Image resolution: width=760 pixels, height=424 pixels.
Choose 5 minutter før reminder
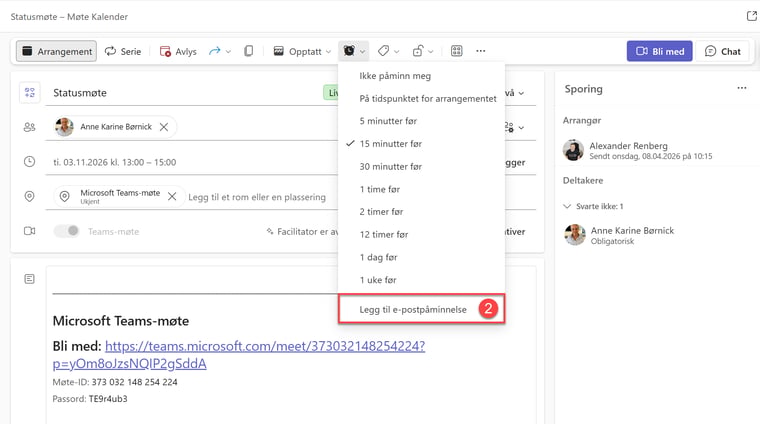coord(421,121)
